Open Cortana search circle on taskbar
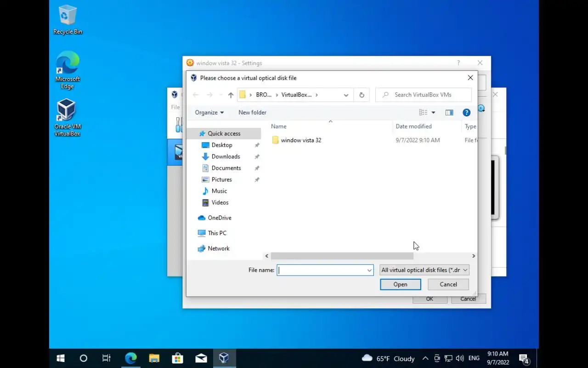The height and width of the screenshot is (368, 588). [x=83, y=358]
